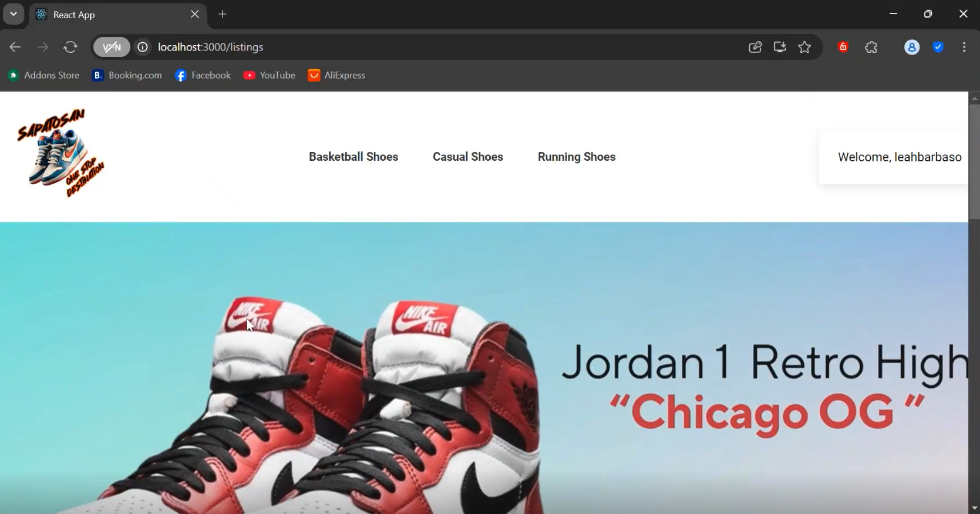Go forward with the forward arrow

click(x=43, y=47)
